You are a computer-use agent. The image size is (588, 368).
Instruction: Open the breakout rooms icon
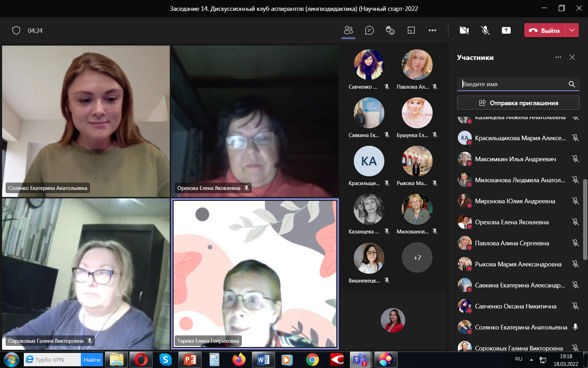(x=411, y=30)
